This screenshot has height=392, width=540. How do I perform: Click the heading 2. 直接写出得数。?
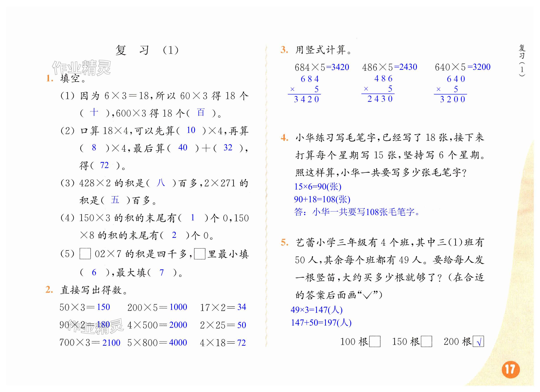(x=87, y=290)
